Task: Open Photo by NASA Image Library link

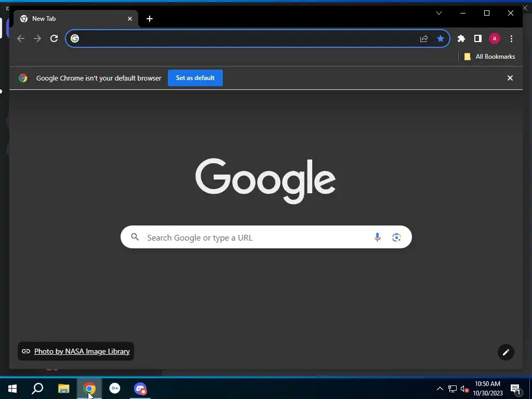Action: tap(82, 352)
